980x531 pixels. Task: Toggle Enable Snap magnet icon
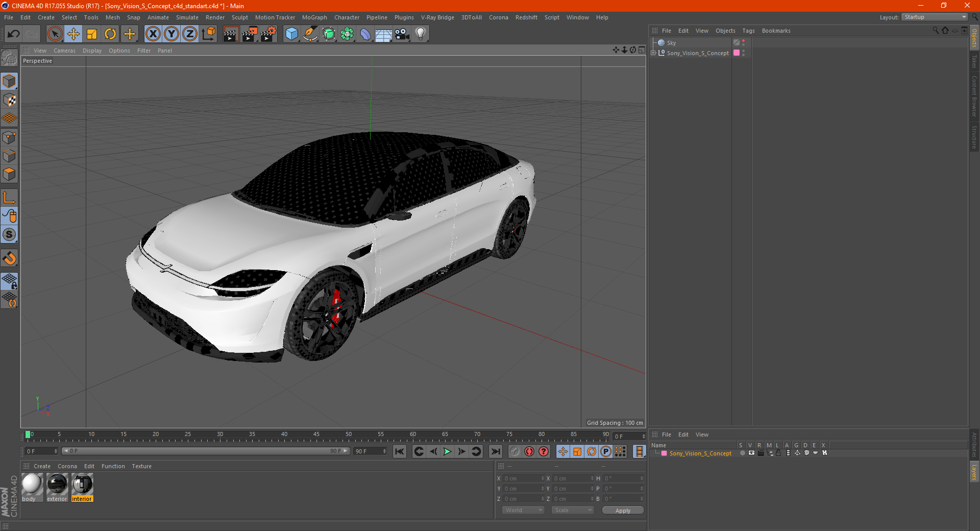tap(9, 258)
